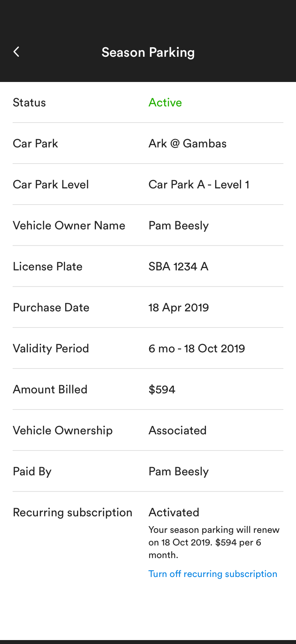The width and height of the screenshot is (296, 644).
Task: Tap the Status row label
Action: coord(29,102)
